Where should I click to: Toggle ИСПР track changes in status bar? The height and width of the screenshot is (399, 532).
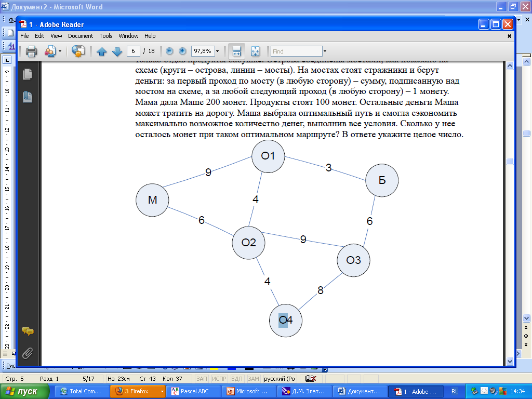pos(219,379)
